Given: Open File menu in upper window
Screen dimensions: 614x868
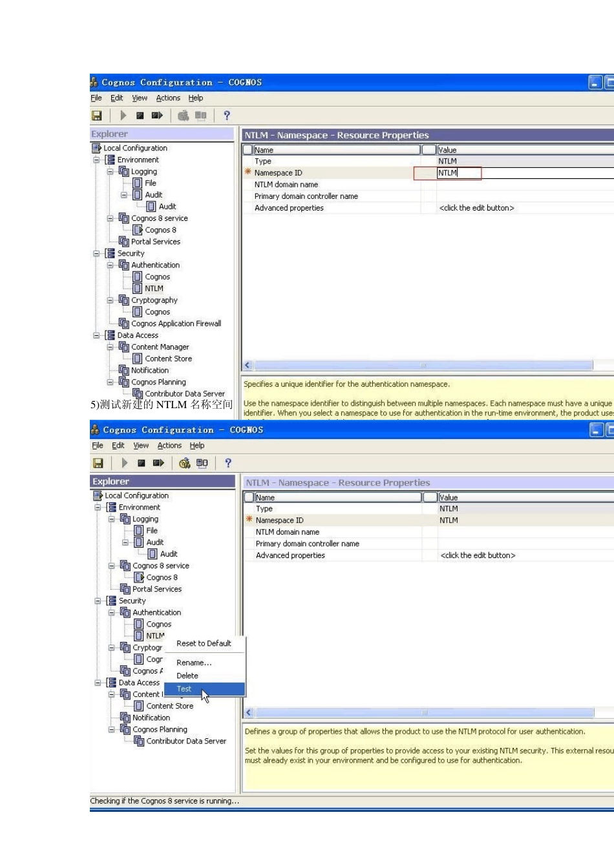Looking at the screenshot, I should click(96, 98).
